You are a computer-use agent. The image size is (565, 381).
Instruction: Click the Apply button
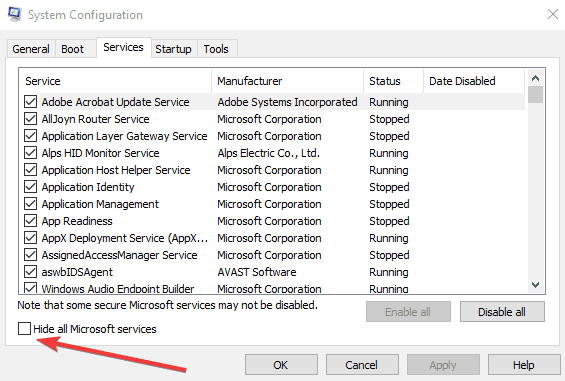click(x=443, y=365)
